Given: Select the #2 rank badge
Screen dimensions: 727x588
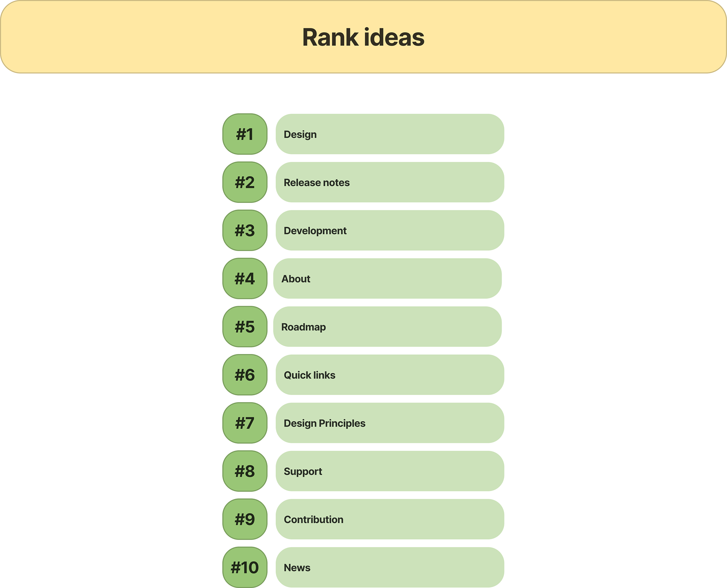Looking at the screenshot, I should (x=245, y=182).
